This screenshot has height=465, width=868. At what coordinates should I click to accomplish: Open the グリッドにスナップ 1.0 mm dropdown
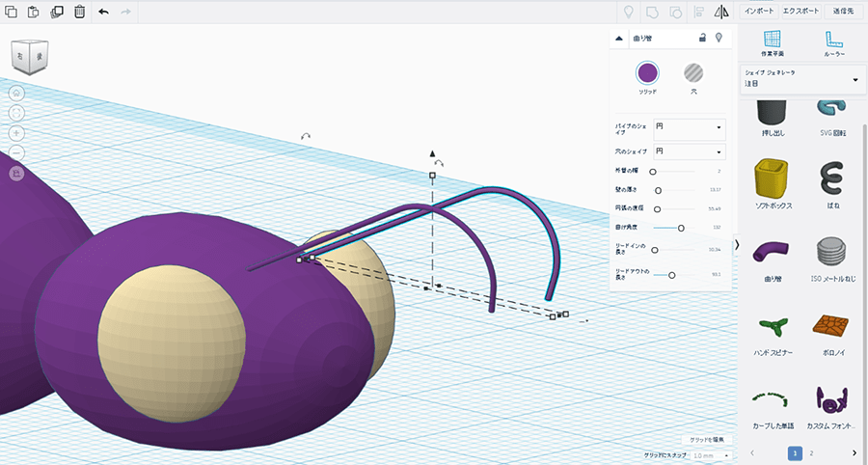point(710,455)
